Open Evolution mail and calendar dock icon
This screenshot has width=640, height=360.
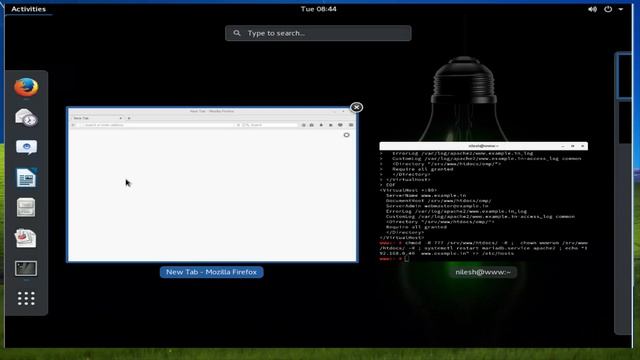(x=26, y=118)
